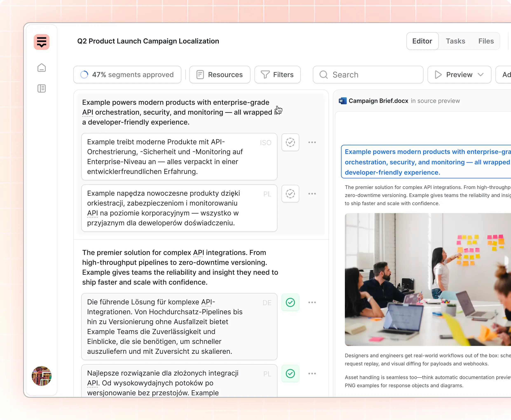The image size is (511, 420).
Task: Click 'Designers and engineers get real-world' paragraph
Action: pyautogui.click(x=428, y=359)
